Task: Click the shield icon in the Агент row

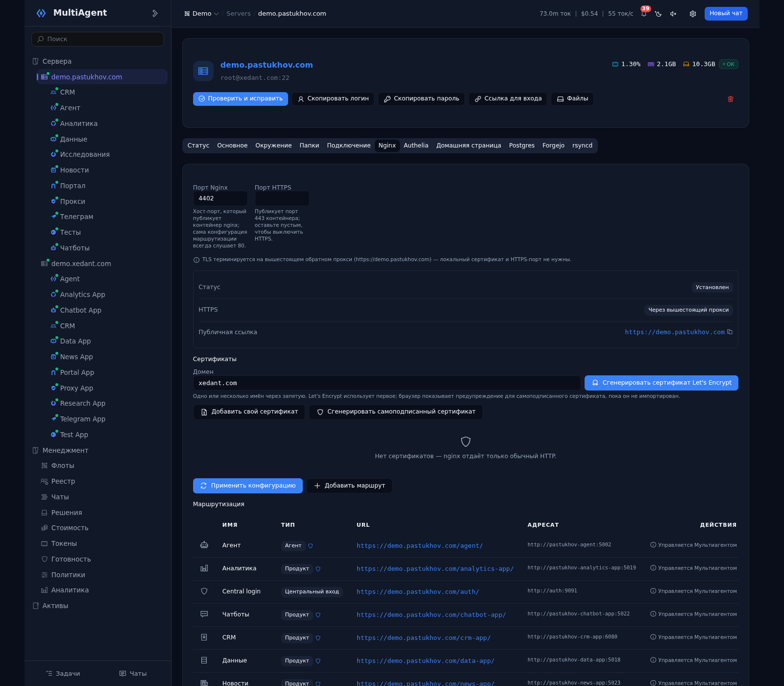Action: pyautogui.click(x=311, y=546)
